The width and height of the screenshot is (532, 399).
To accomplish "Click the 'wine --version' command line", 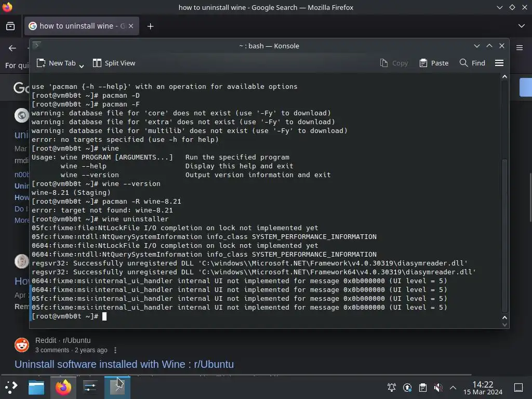I will pyautogui.click(x=96, y=183).
